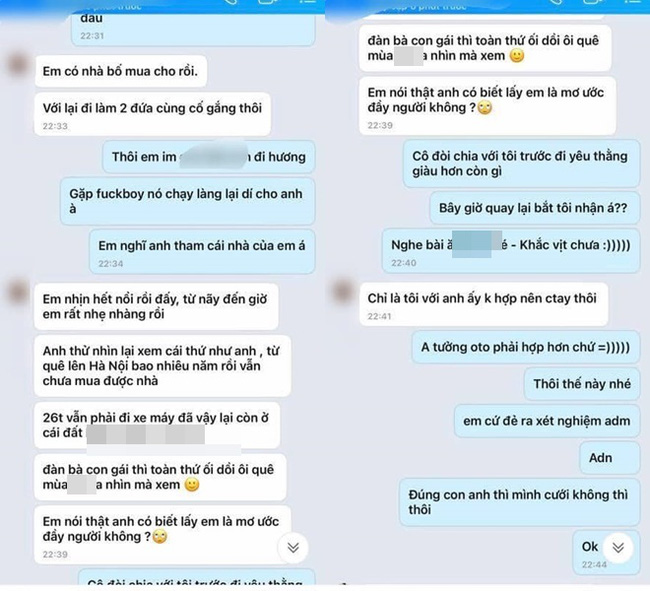The width and height of the screenshot is (650, 591).
Task: Select the 'Thôi thế này nhé' message
Action: [x=582, y=384]
